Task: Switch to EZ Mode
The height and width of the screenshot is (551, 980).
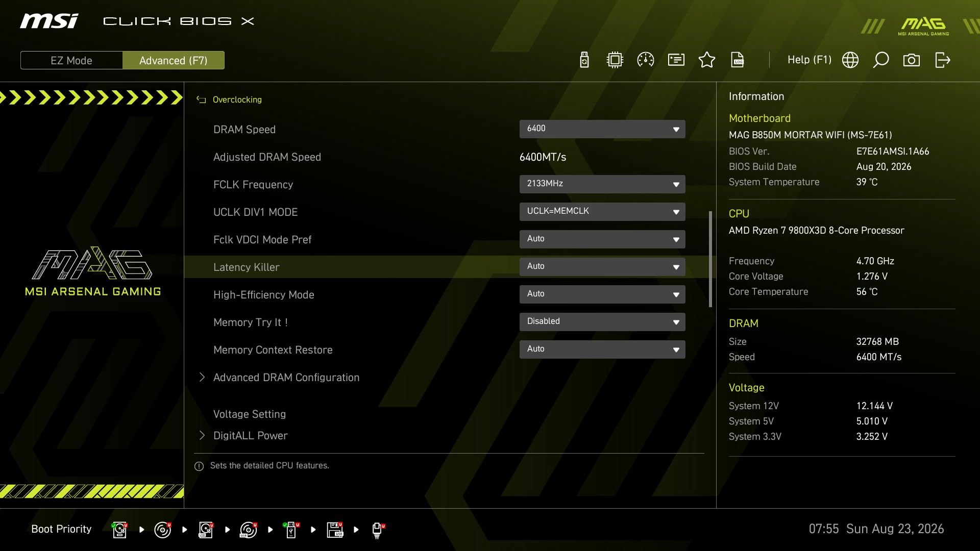Action: point(71,60)
